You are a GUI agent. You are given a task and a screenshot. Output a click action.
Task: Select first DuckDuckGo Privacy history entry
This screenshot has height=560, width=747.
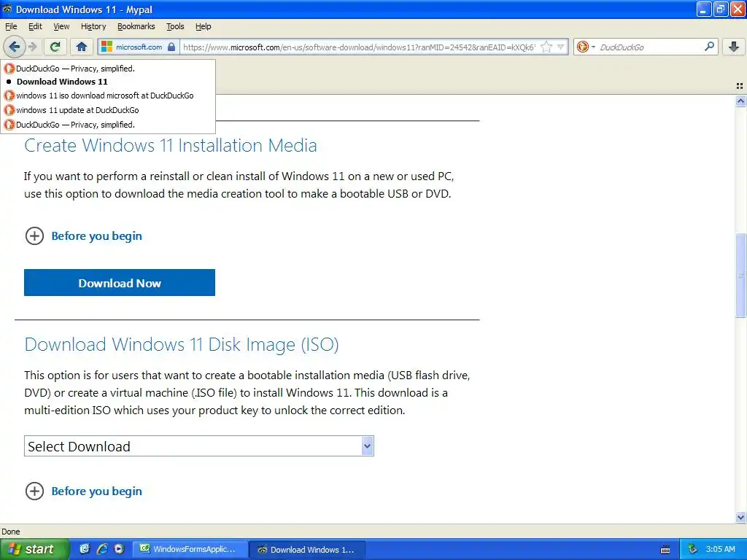(x=108, y=69)
